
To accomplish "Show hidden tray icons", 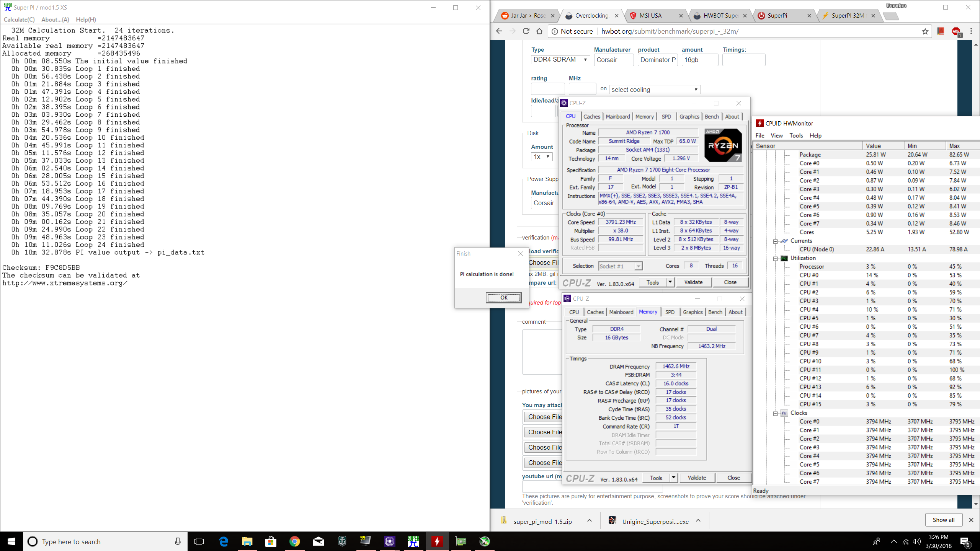I will point(893,541).
